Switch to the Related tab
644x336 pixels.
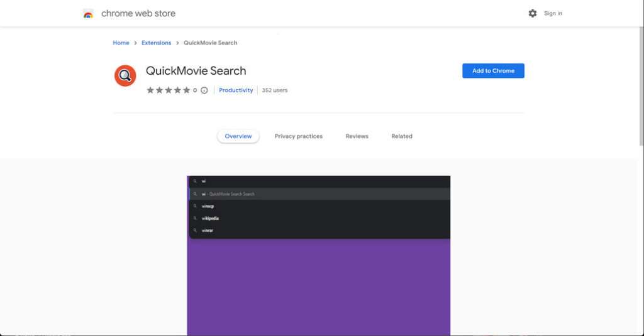402,136
